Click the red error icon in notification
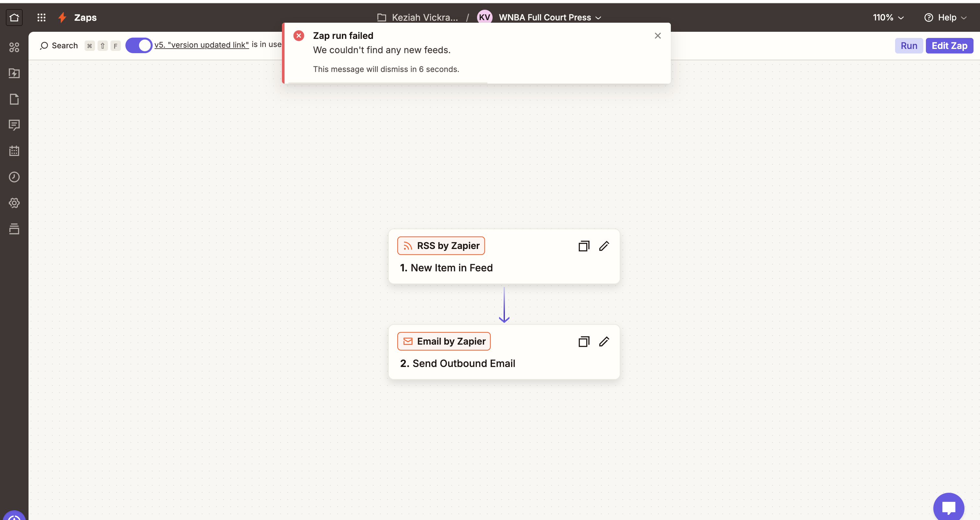The image size is (980, 520). (299, 36)
